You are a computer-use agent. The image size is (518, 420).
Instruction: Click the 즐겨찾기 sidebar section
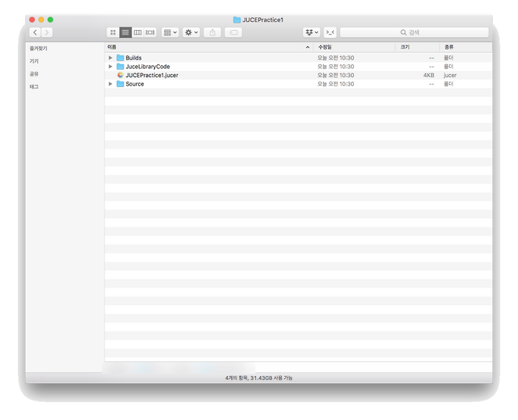[38, 48]
